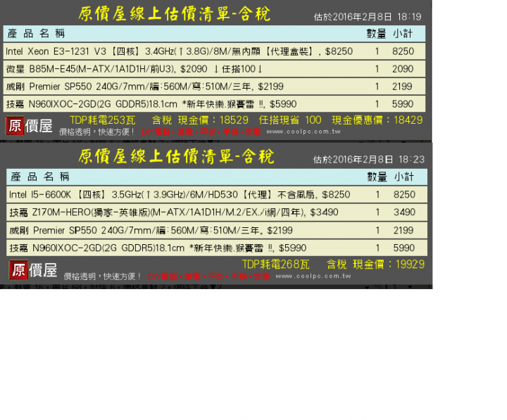Click the 原價屋 logo in top quote
The height and width of the screenshot is (420, 507).
tap(29, 126)
